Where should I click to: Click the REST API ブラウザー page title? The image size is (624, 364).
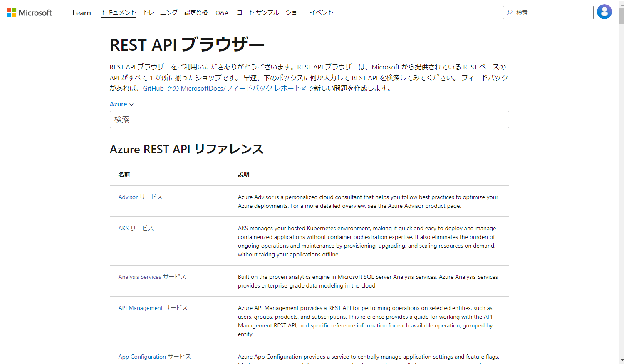coord(187,44)
